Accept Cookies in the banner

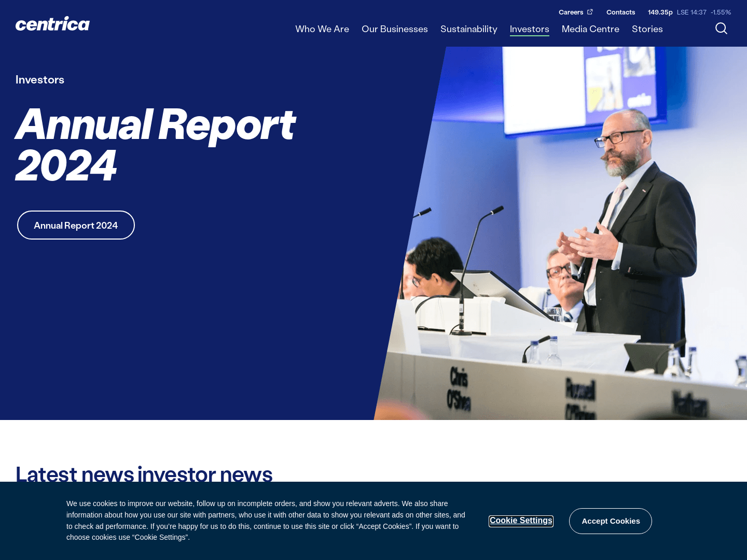click(611, 521)
